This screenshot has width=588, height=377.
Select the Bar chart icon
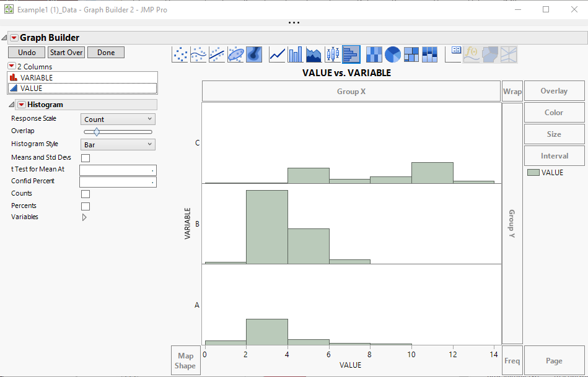[296, 54]
